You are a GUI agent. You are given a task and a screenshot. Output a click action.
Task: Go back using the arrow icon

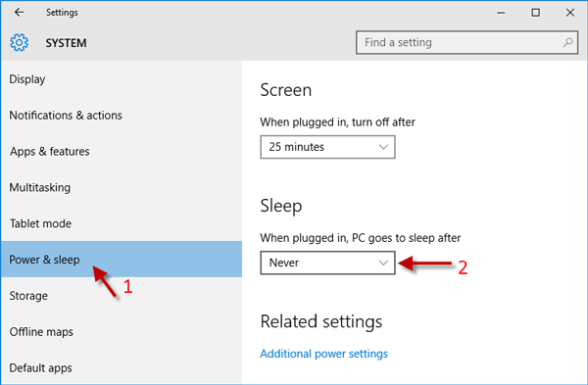[x=20, y=13]
